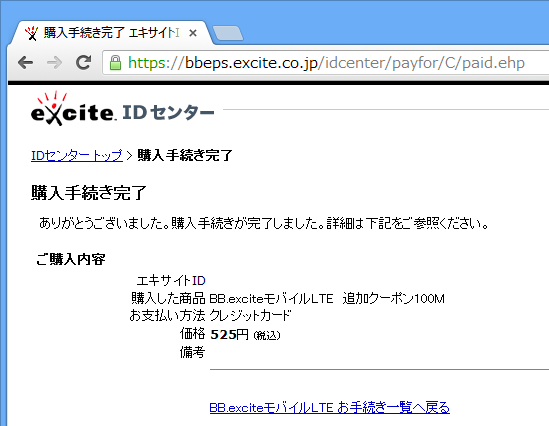The height and width of the screenshot is (426, 549).
Task: Click the ご購入内容 section heading
Action: (71, 259)
